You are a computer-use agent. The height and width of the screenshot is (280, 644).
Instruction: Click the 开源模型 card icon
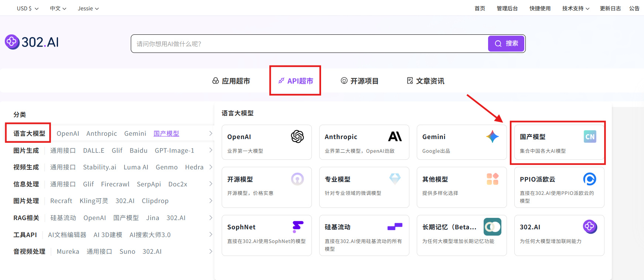click(x=297, y=179)
